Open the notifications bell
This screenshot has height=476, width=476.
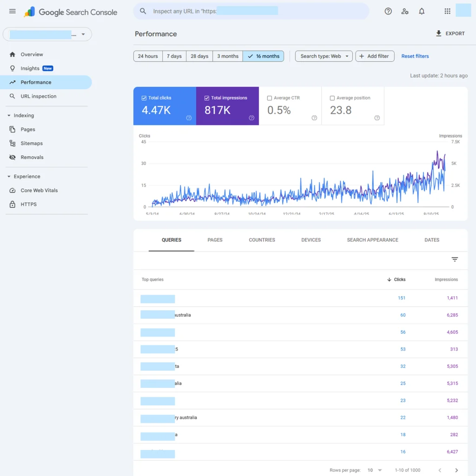[x=422, y=12]
